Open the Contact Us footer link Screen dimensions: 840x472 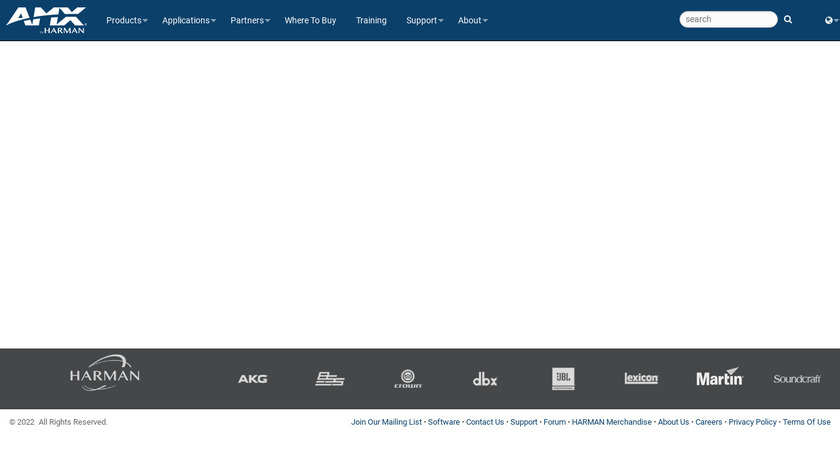(x=485, y=422)
